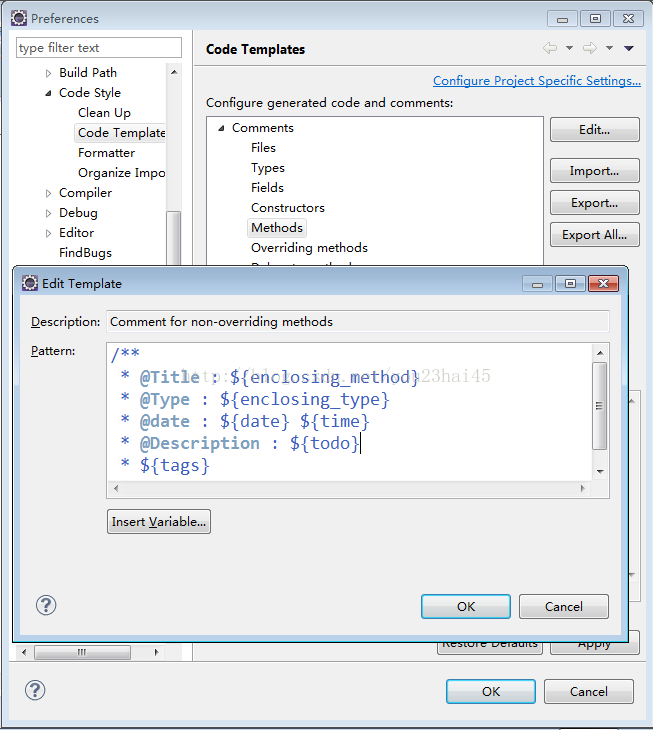
Task: Select Methods comment template
Action: click(x=277, y=228)
